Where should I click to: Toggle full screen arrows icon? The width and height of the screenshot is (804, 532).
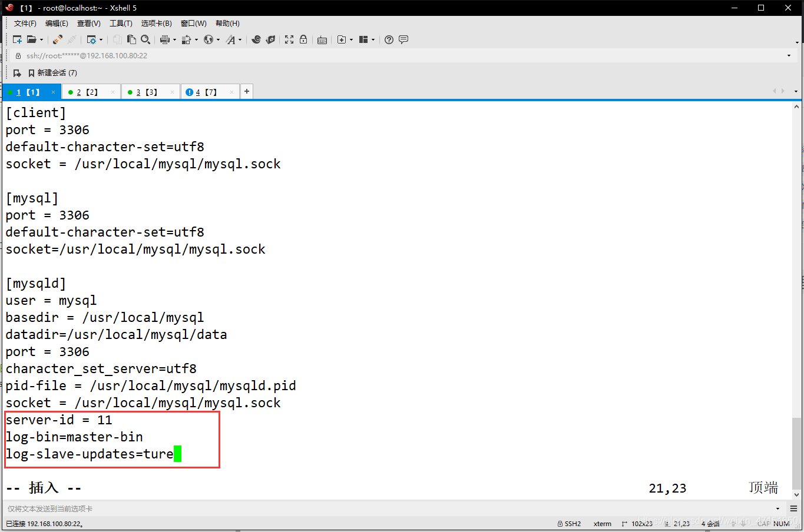[289, 39]
